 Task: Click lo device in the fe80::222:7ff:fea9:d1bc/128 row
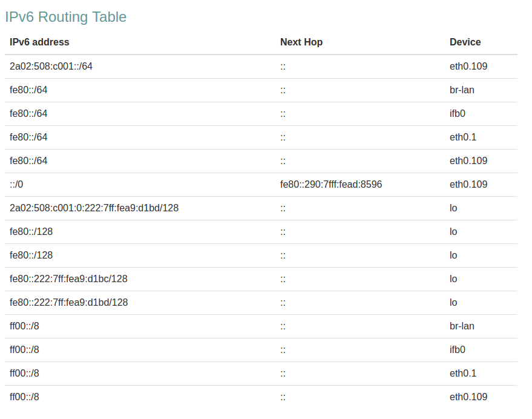click(453, 279)
